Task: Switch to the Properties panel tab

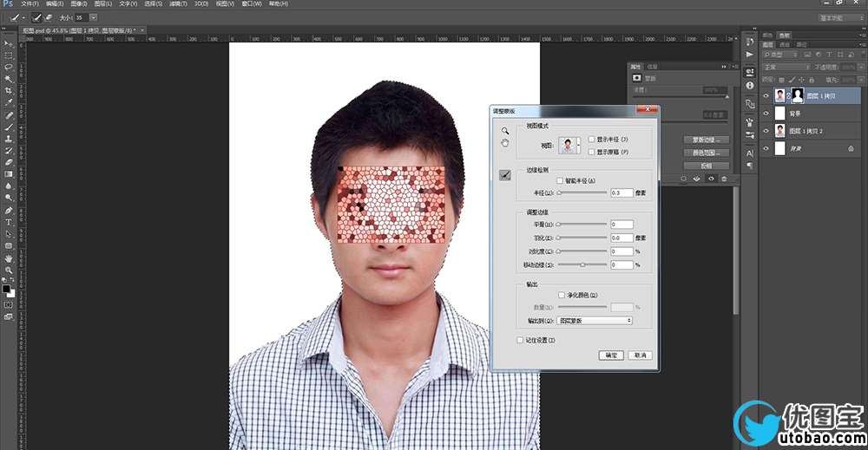Action: pyautogui.click(x=635, y=67)
